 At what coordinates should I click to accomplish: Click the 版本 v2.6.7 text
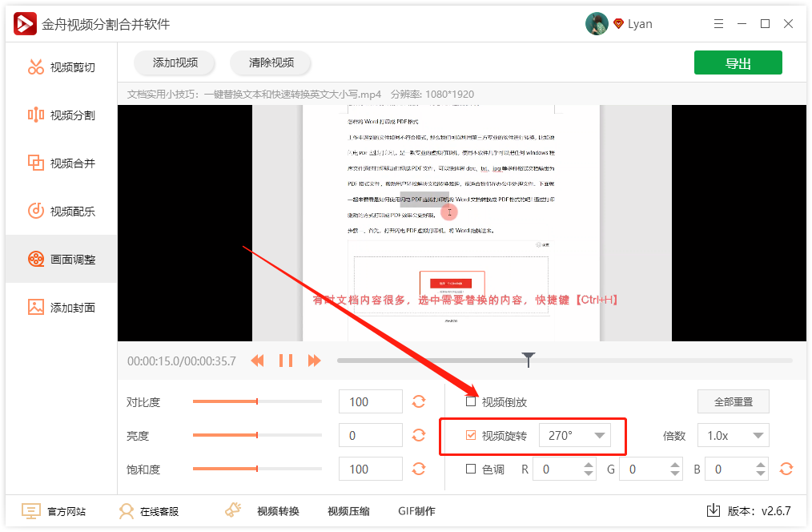(758, 511)
